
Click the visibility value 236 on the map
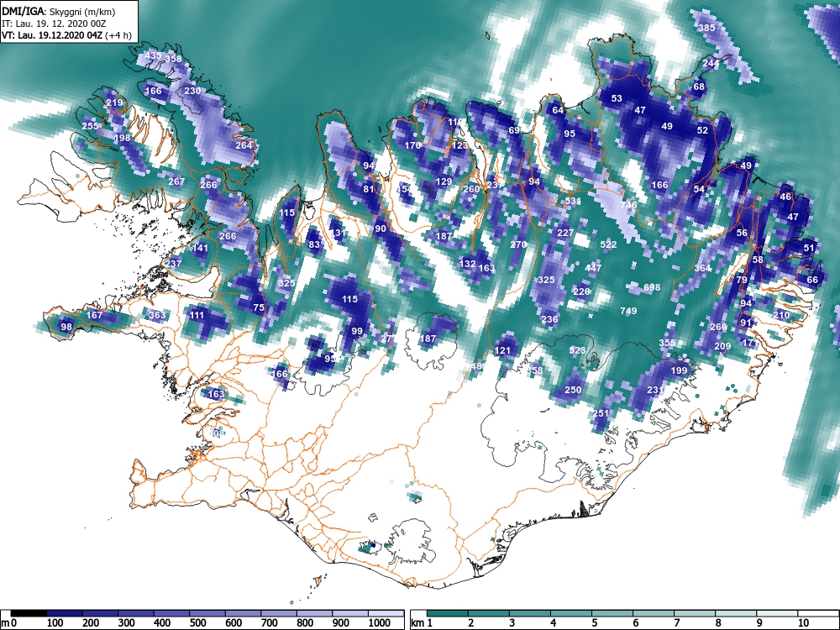click(549, 319)
